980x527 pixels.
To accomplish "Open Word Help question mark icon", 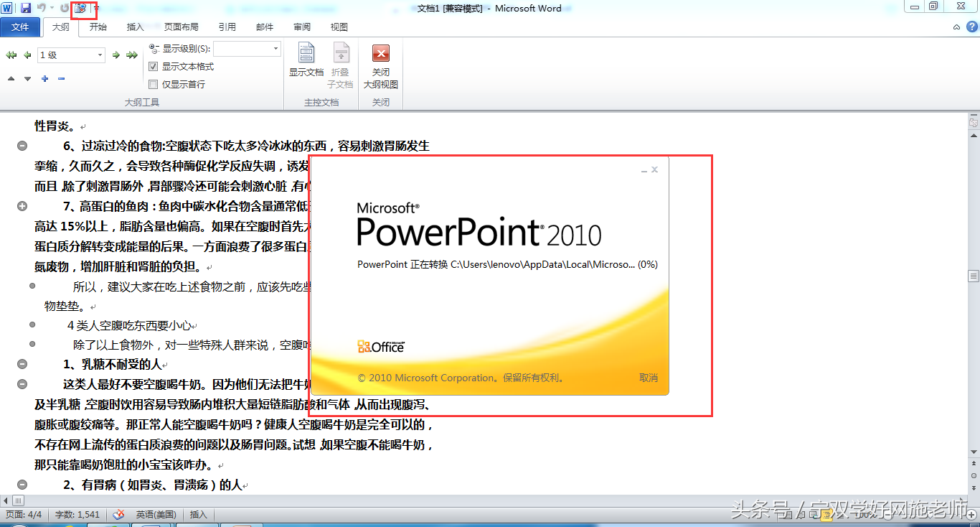I will pyautogui.click(x=972, y=27).
